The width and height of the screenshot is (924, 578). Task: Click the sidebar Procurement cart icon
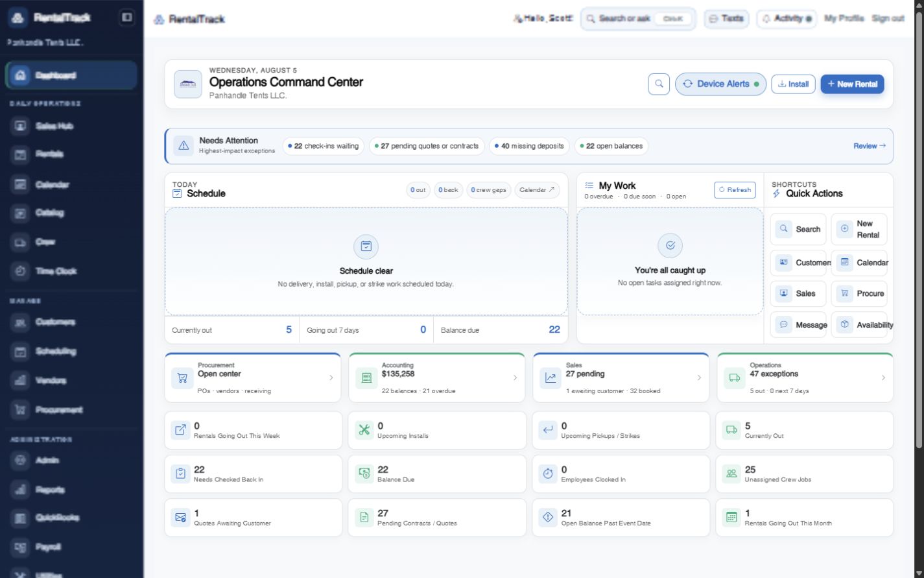click(21, 409)
